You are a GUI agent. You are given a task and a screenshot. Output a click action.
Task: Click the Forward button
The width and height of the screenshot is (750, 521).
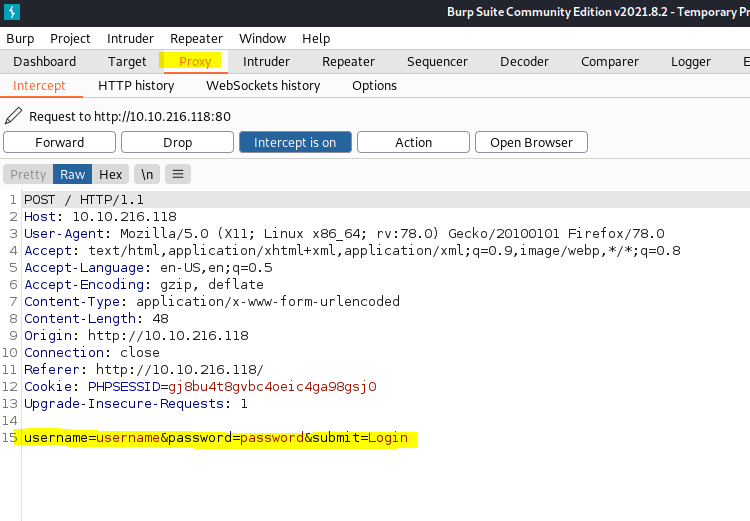(x=59, y=142)
